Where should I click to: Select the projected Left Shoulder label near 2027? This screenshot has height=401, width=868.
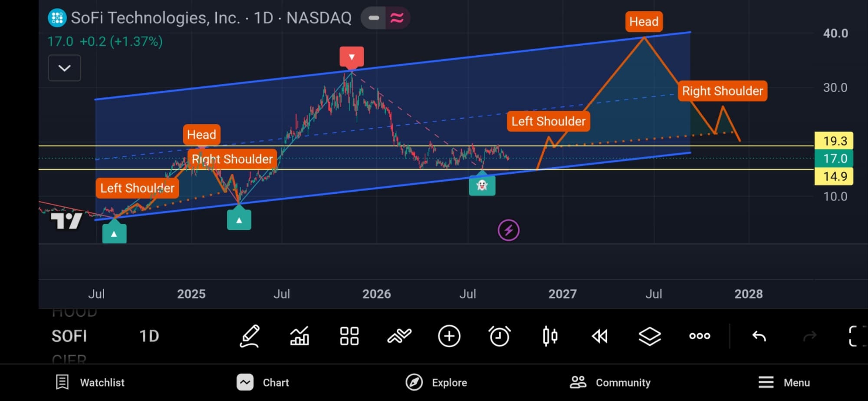[x=549, y=121]
